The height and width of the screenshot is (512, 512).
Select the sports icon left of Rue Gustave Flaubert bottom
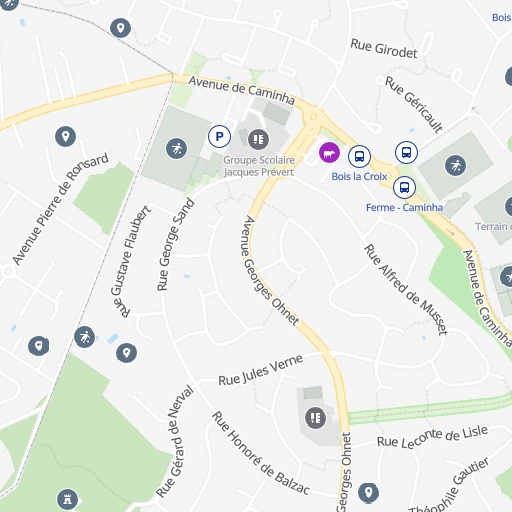84,337
